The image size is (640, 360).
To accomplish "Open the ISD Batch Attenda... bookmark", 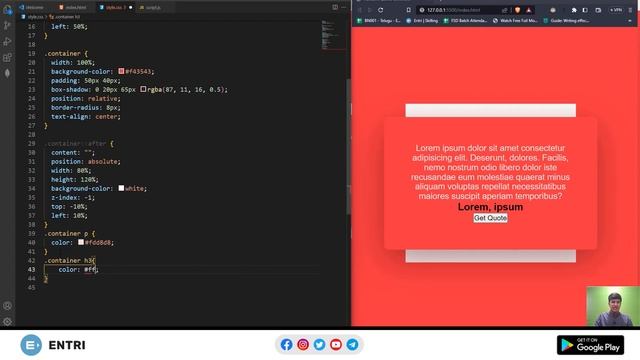I will pos(465,20).
